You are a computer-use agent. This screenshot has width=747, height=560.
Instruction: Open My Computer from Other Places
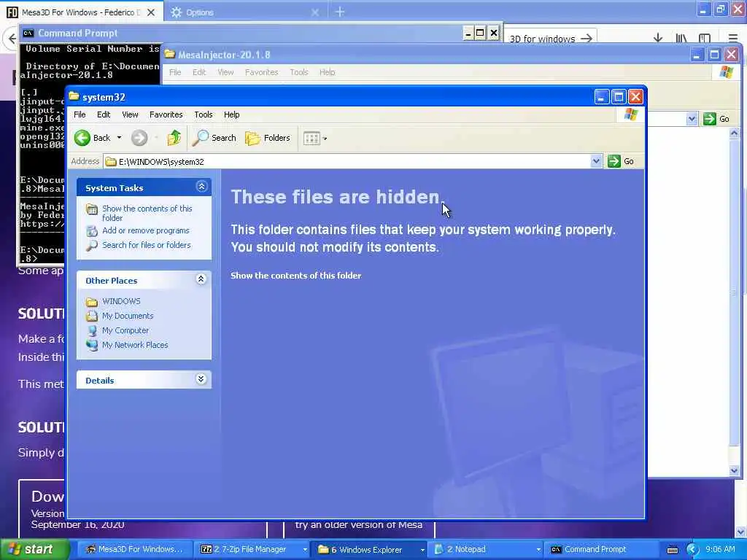(x=125, y=330)
